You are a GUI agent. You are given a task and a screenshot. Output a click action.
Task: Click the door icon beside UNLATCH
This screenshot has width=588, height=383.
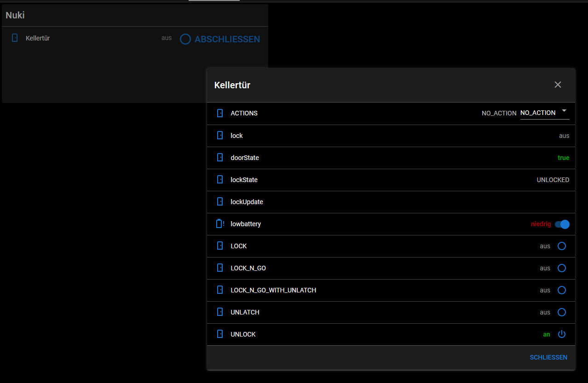point(220,312)
